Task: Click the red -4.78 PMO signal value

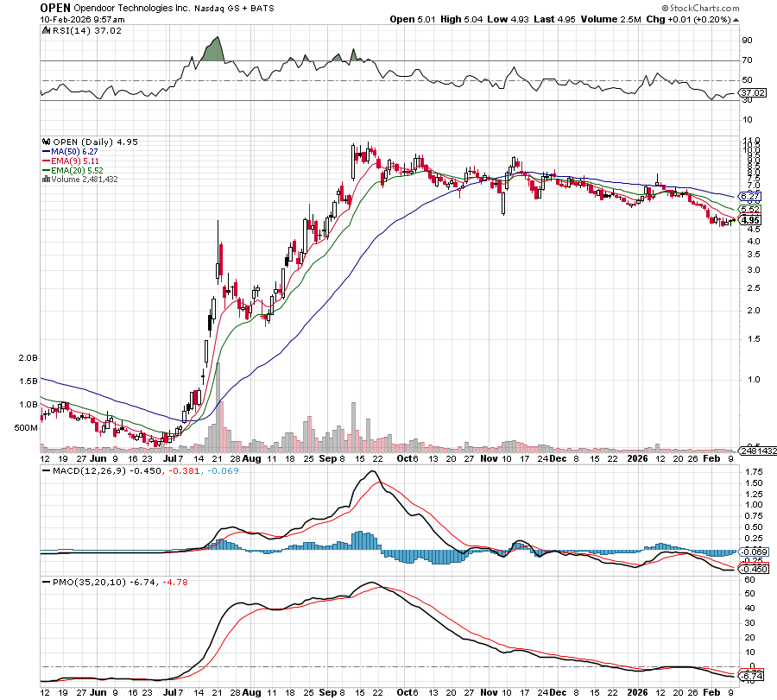Action: 175,582
